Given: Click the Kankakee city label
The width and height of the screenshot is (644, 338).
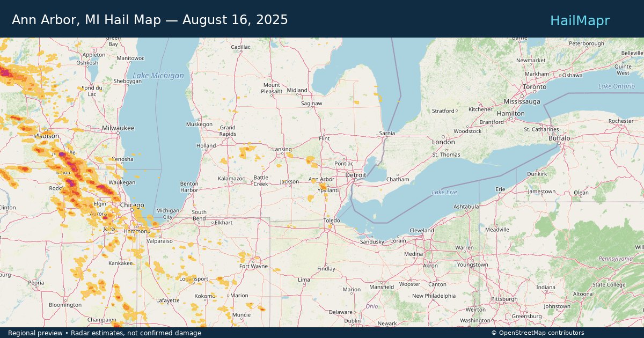Looking at the screenshot, I should point(121,263).
